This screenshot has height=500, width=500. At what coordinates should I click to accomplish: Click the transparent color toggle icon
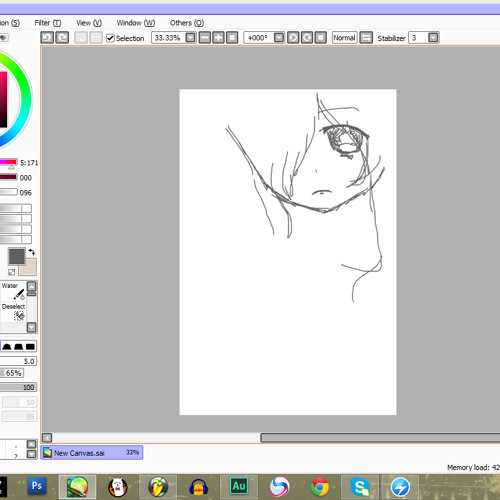point(12,272)
